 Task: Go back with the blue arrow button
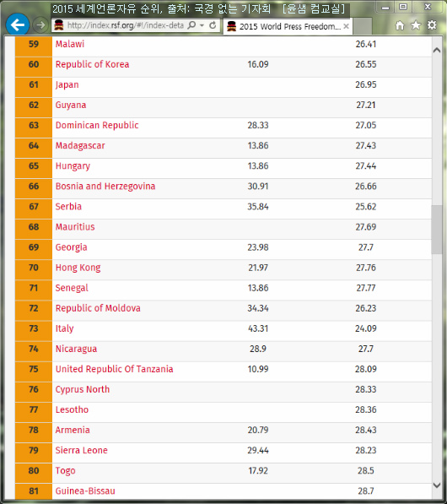point(18,24)
